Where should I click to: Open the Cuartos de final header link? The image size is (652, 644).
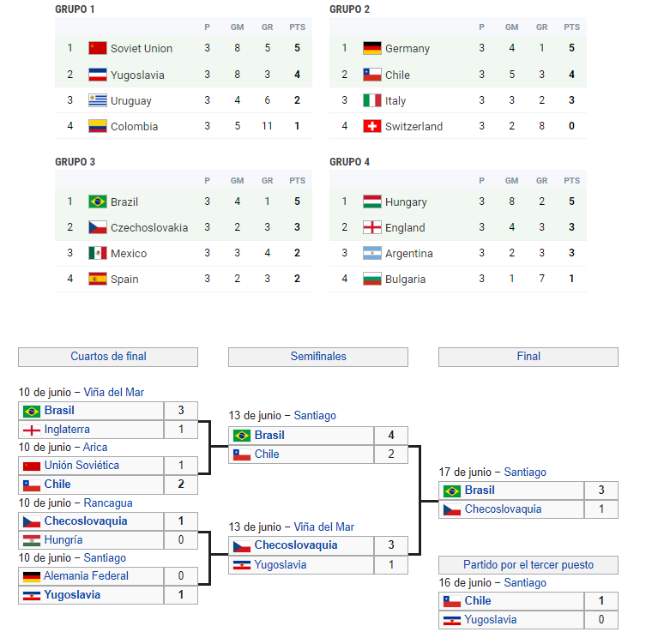[109, 356]
